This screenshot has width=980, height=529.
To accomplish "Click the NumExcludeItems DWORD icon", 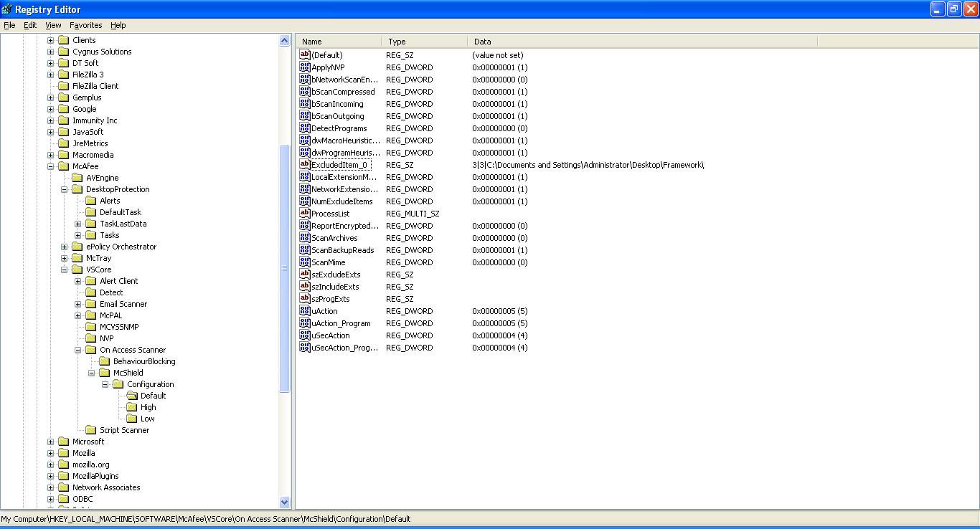I will [x=305, y=201].
